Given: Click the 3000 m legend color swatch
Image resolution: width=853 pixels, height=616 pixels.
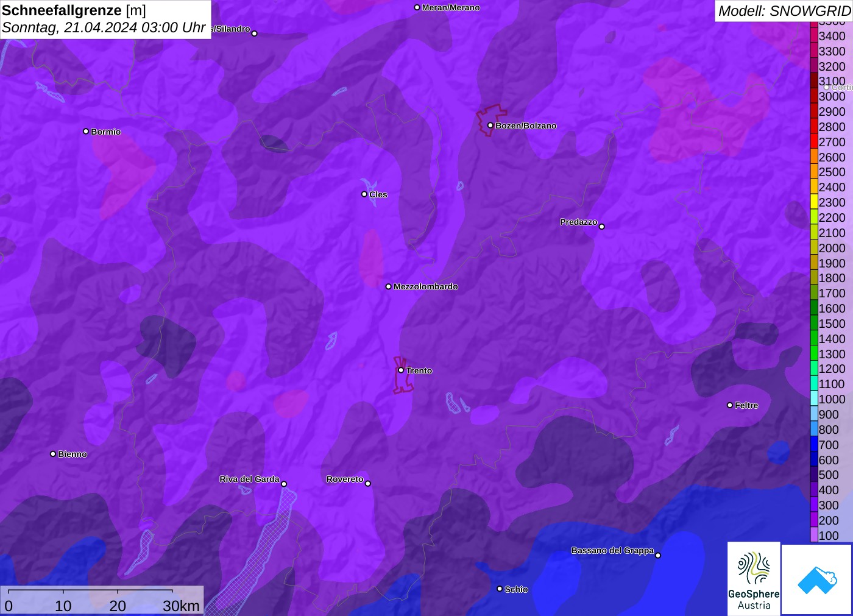Looking at the screenshot, I should 814,96.
